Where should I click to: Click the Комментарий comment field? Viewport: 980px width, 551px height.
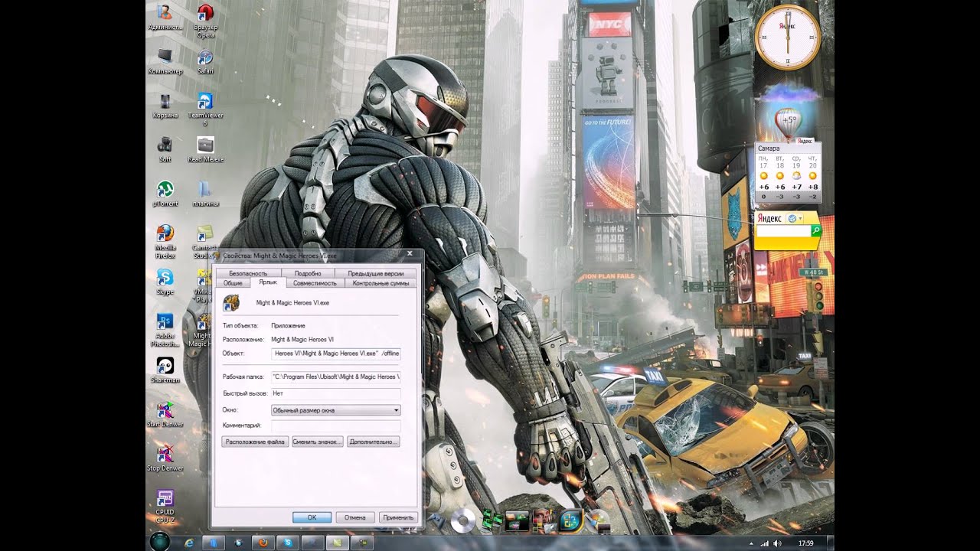336,425
